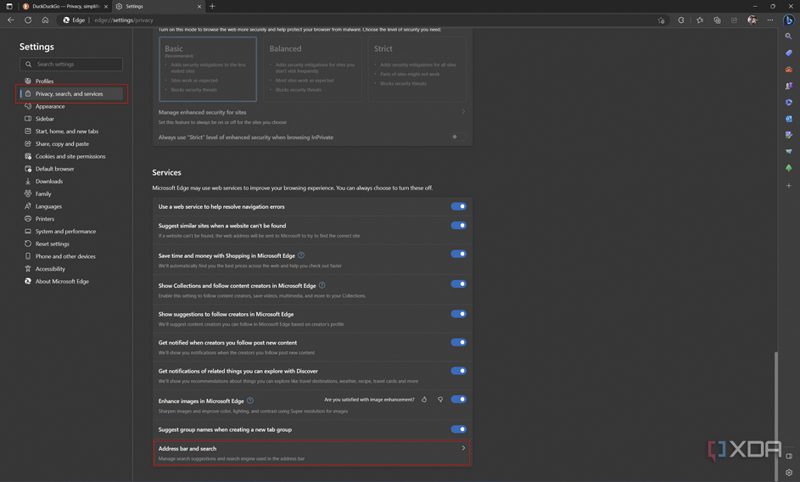
Task: Click info icon beside Enhance images setting
Action: point(250,400)
